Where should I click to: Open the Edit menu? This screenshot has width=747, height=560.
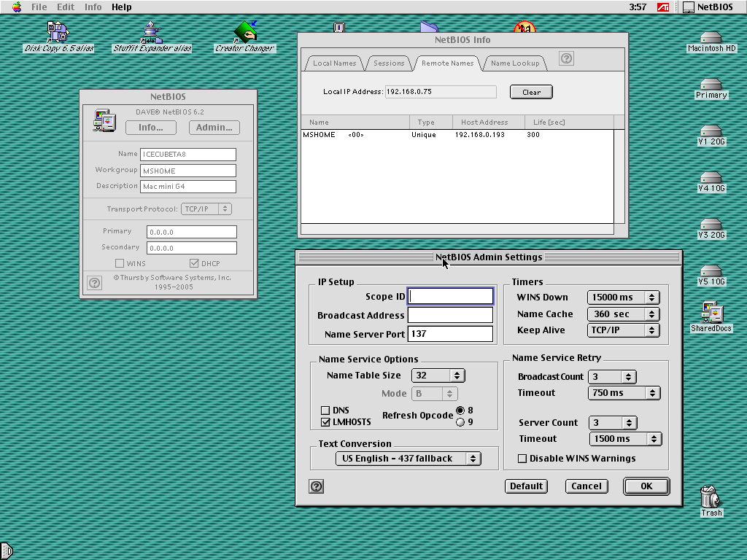pyautogui.click(x=66, y=7)
